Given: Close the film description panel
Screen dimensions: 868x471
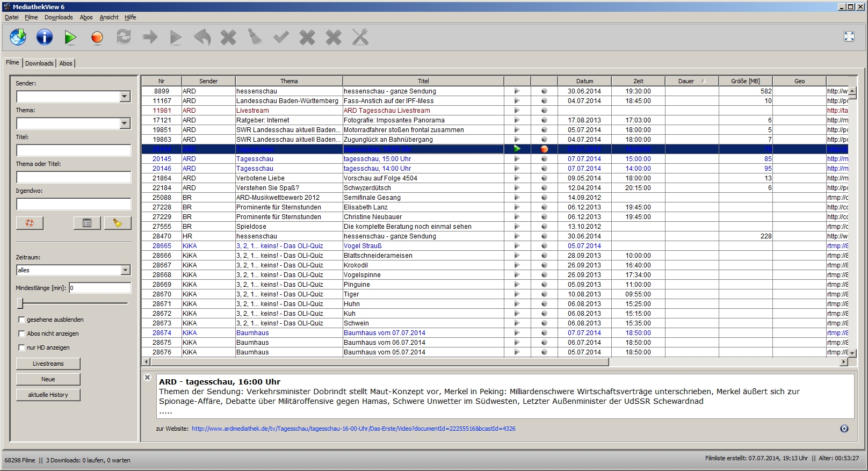Looking at the screenshot, I should [148, 378].
